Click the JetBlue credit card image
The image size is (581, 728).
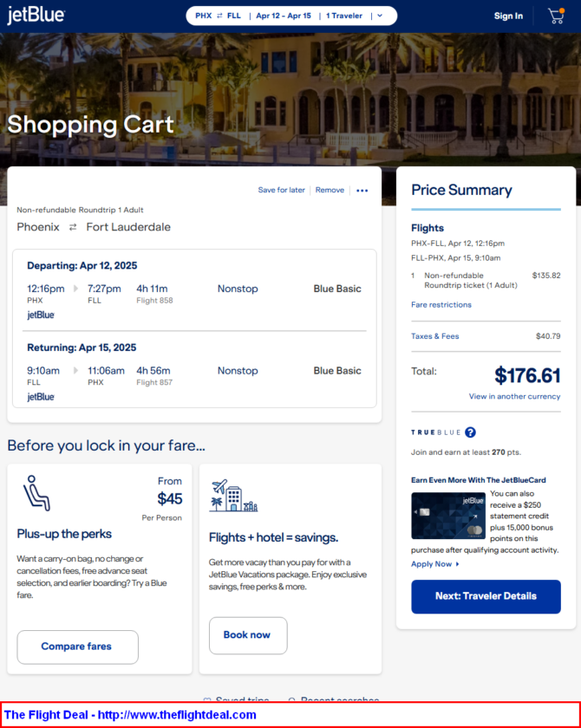tap(448, 516)
